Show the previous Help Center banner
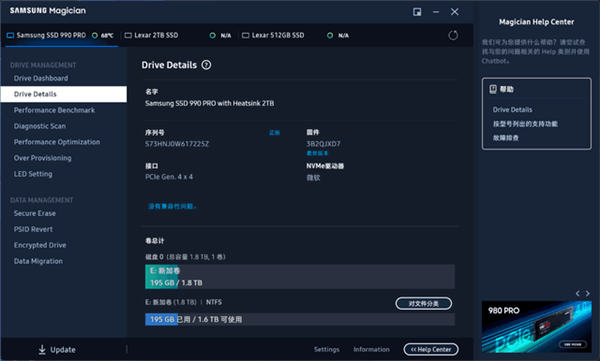Image resolution: width=600 pixels, height=361 pixels. pos(578,294)
